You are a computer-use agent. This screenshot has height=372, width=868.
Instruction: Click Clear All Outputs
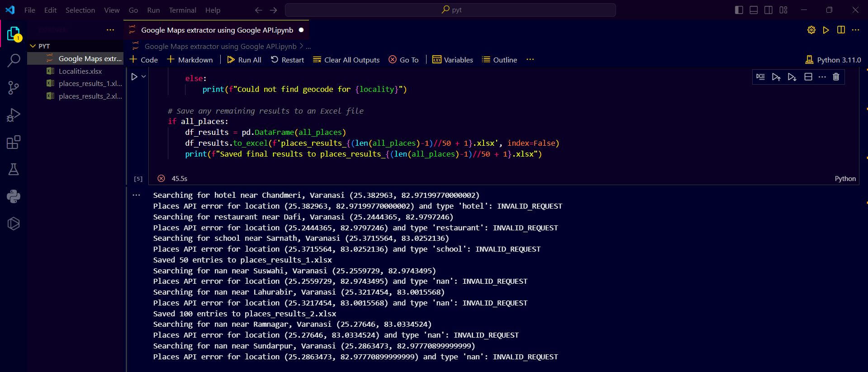click(x=346, y=60)
